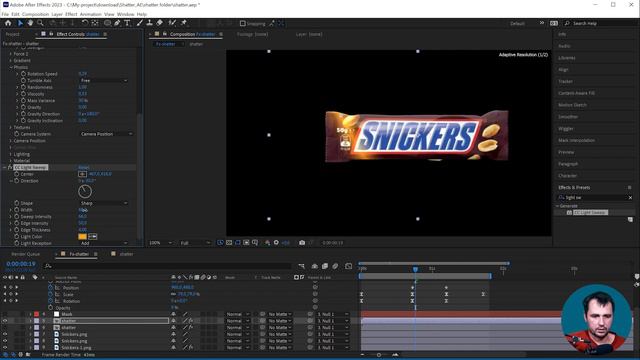
Task: Open the Wiggler panel
Action: [566, 129]
